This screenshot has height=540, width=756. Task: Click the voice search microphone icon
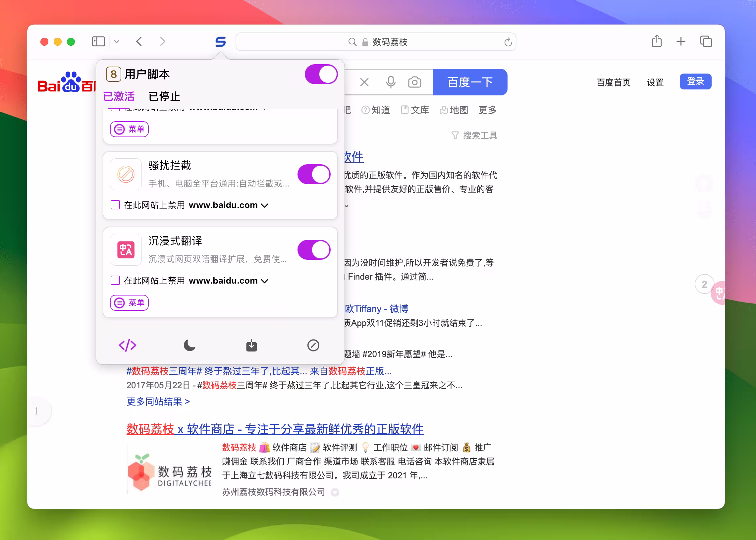(391, 82)
